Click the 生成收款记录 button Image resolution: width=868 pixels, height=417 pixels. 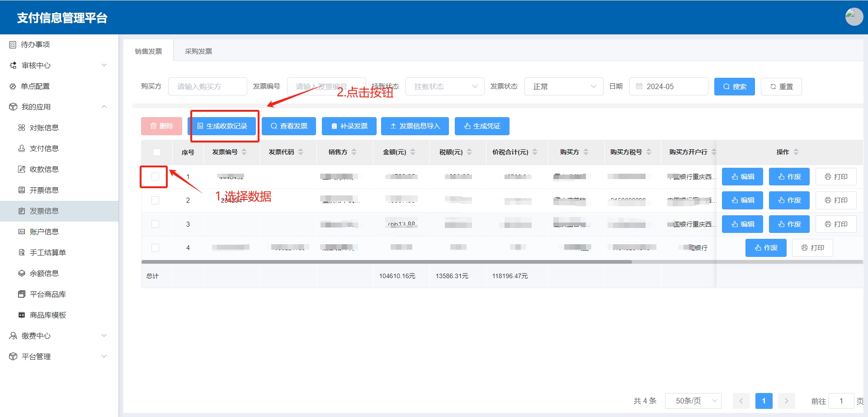click(222, 126)
